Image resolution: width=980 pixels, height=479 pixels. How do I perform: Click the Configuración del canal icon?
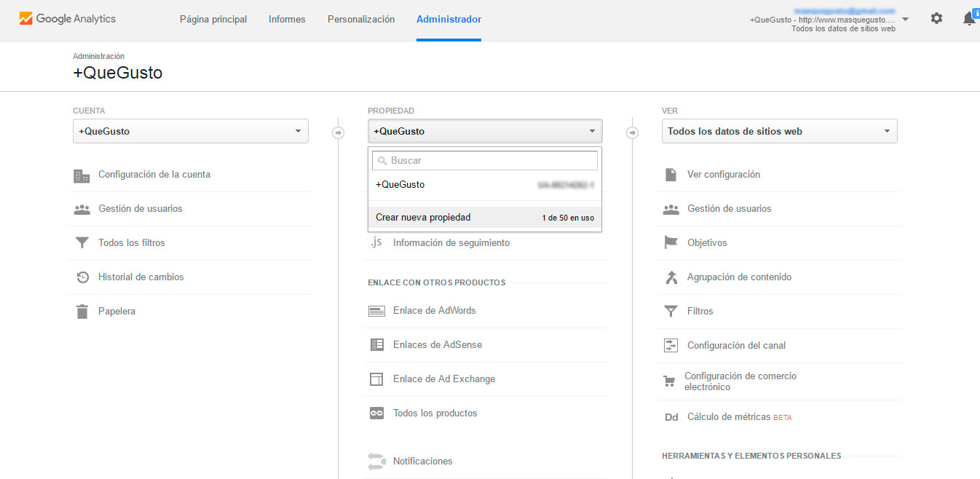(x=671, y=346)
